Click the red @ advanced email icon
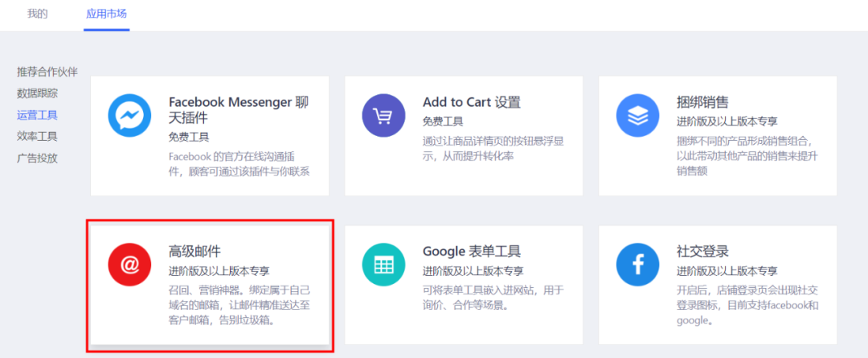The image size is (868, 358). pos(129,265)
